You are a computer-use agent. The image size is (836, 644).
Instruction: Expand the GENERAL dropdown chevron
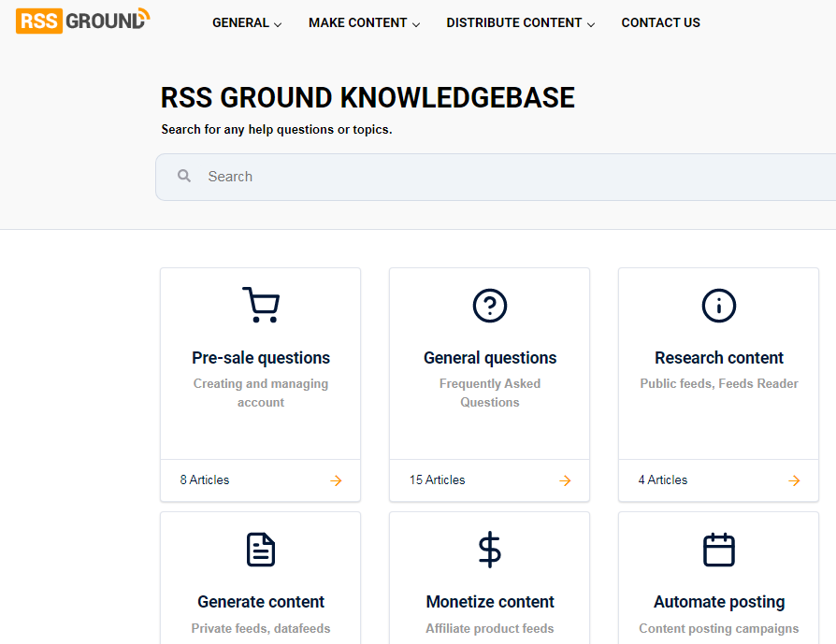[278, 24]
